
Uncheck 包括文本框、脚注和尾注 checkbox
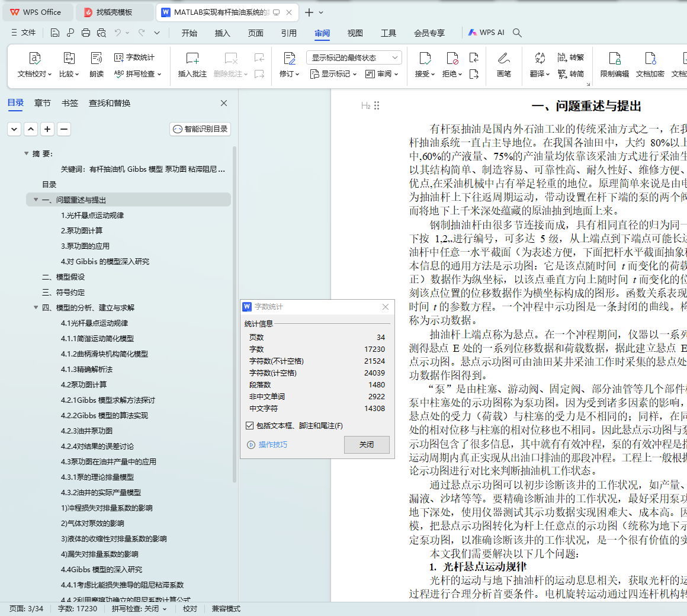249,426
